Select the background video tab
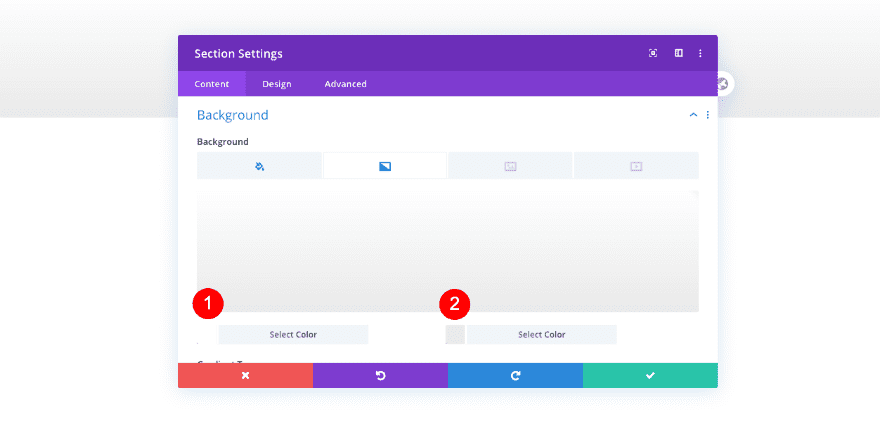The image size is (880, 426). click(636, 166)
